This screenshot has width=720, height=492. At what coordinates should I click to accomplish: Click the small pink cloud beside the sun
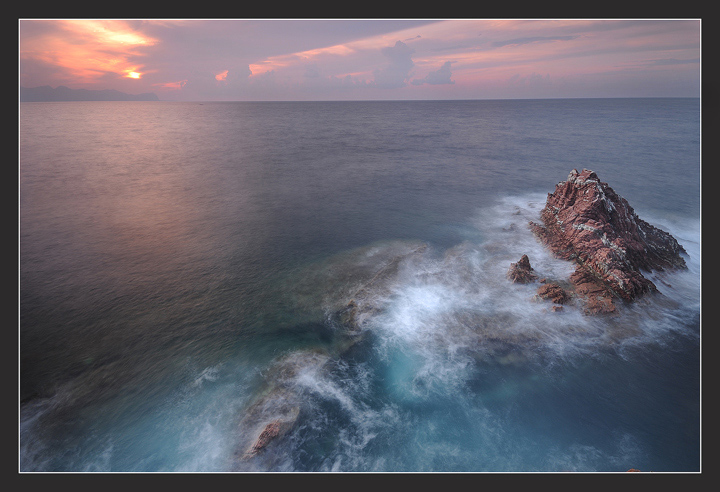click(x=221, y=75)
